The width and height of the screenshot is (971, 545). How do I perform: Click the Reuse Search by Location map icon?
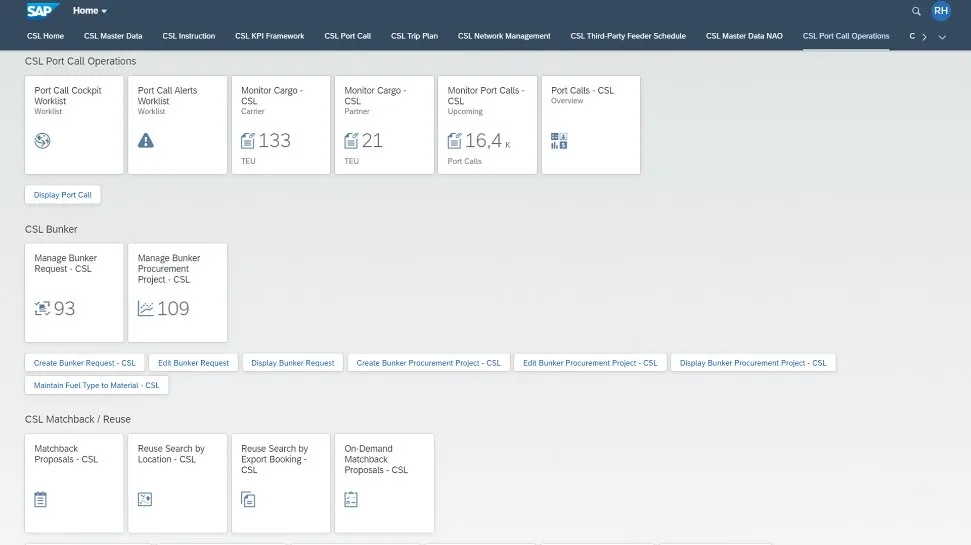[x=145, y=499]
